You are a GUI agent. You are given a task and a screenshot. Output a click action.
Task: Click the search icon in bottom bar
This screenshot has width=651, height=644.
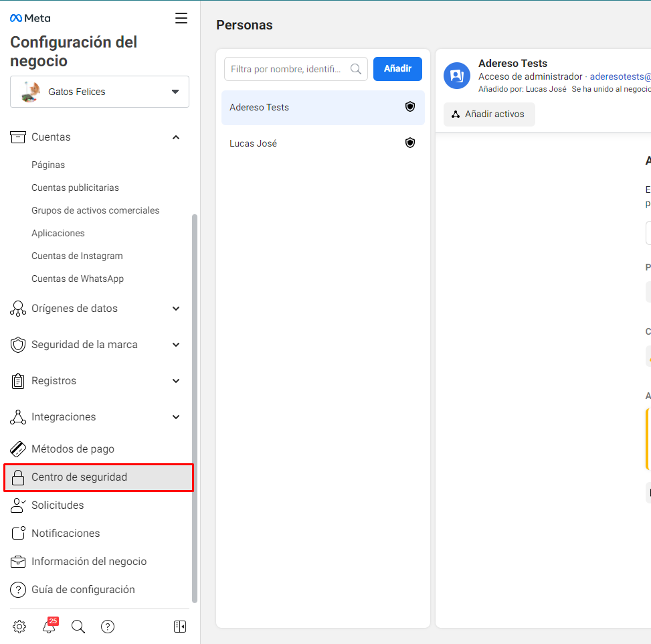78,627
